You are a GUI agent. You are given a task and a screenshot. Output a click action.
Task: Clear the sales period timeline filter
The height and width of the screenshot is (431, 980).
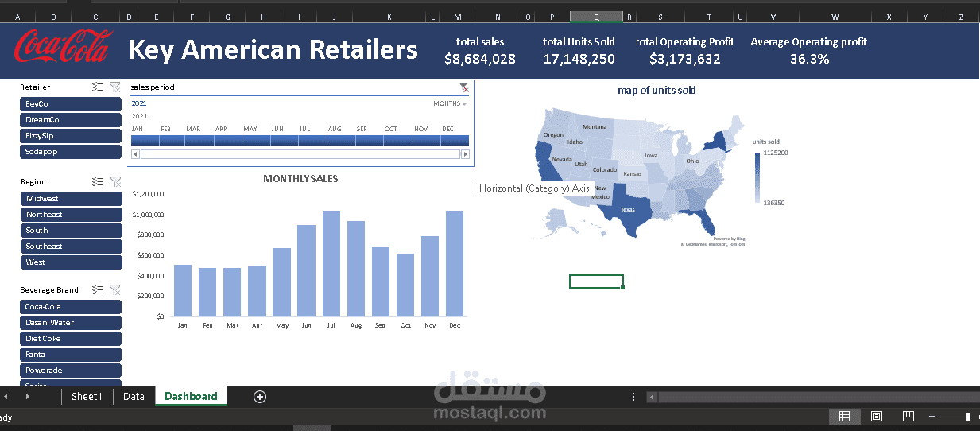coord(463,87)
